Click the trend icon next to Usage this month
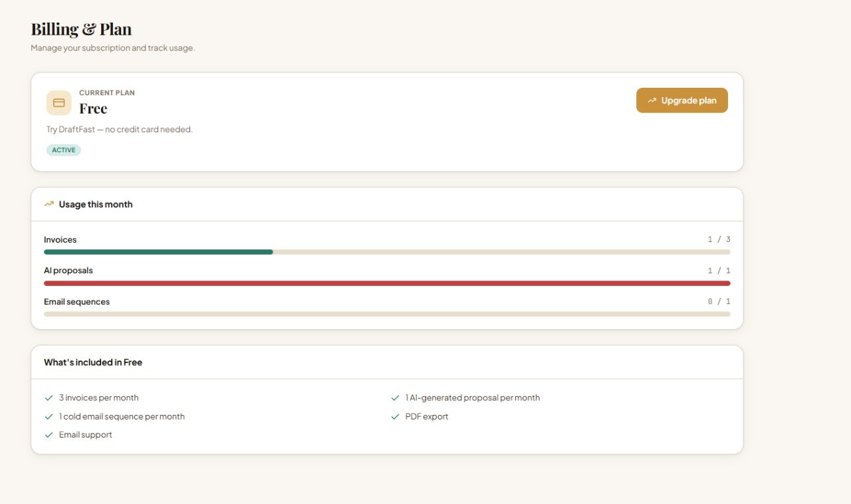The width and height of the screenshot is (851, 504). tap(49, 204)
